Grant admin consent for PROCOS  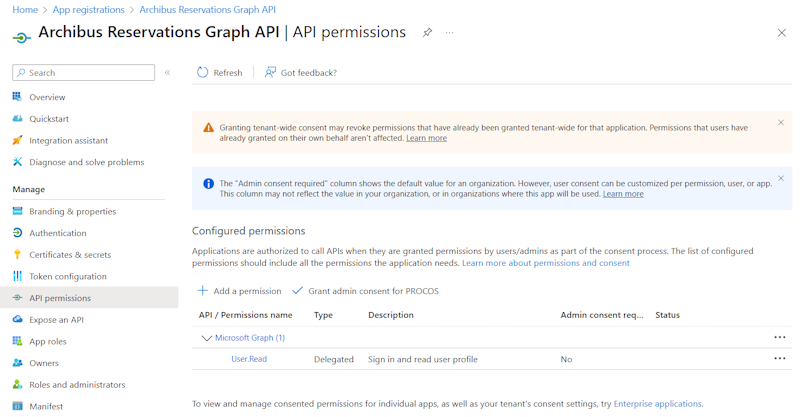(365, 291)
